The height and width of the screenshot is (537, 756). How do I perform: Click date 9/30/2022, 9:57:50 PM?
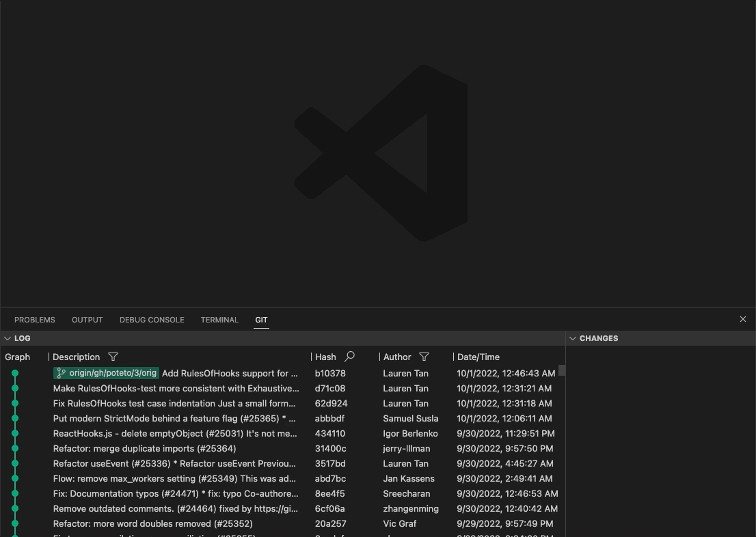coord(505,448)
